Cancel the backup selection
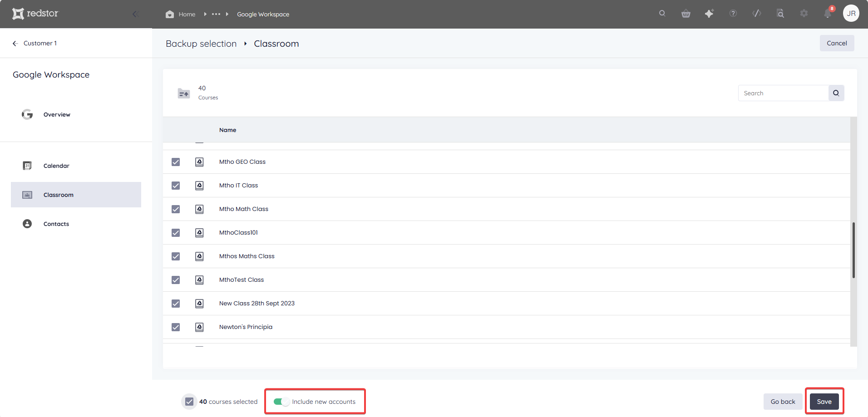 tap(837, 43)
